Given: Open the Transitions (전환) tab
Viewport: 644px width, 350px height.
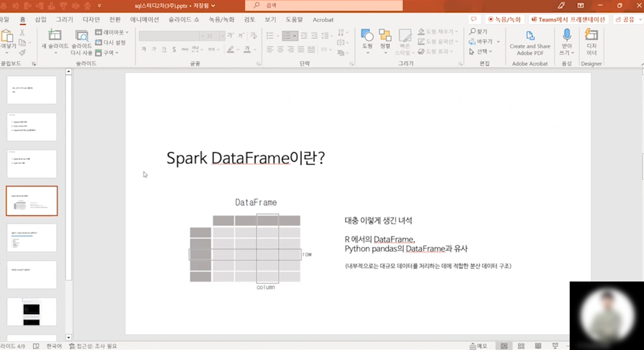Looking at the screenshot, I should (x=115, y=19).
